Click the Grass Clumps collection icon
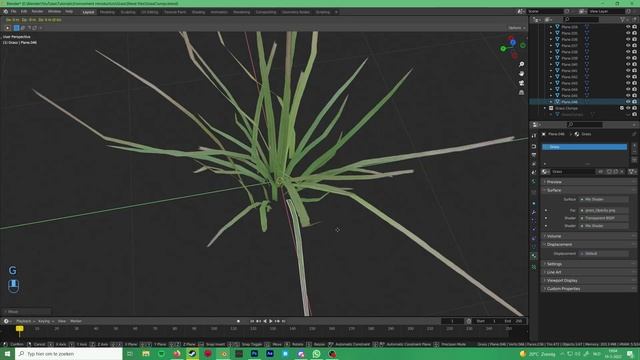This screenshot has width=640, height=360. (551, 108)
